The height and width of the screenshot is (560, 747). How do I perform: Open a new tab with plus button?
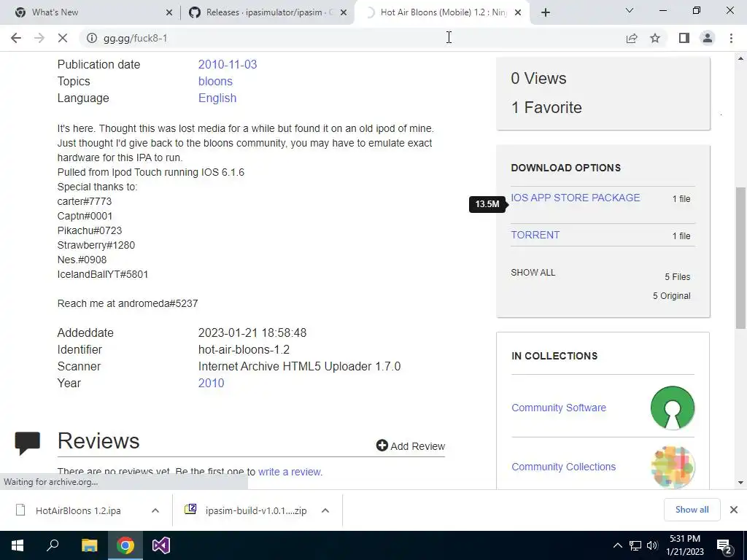point(546,12)
